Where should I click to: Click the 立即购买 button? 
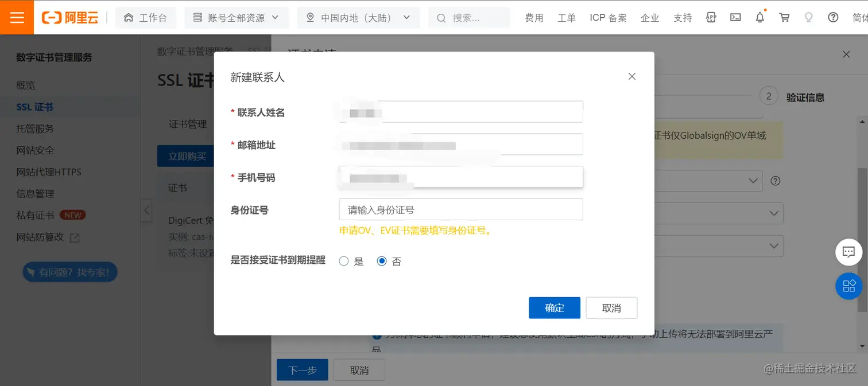(x=187, y=156)
